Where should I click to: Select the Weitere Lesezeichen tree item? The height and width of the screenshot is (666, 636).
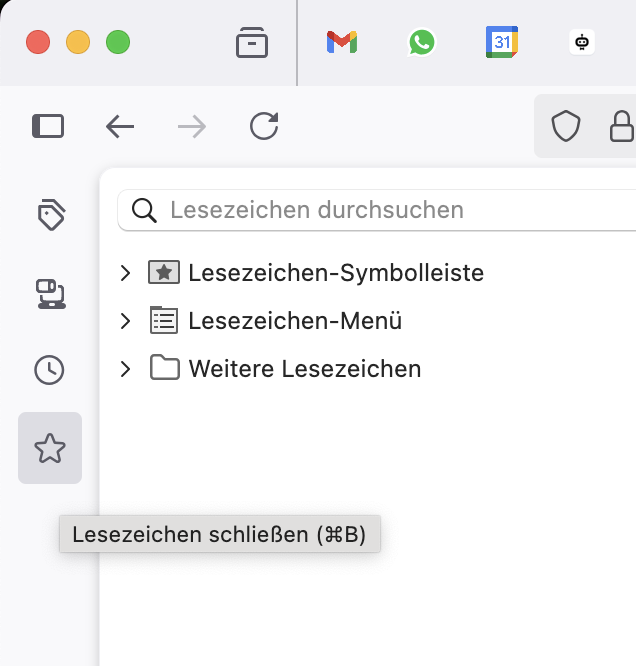pos(304,369)
